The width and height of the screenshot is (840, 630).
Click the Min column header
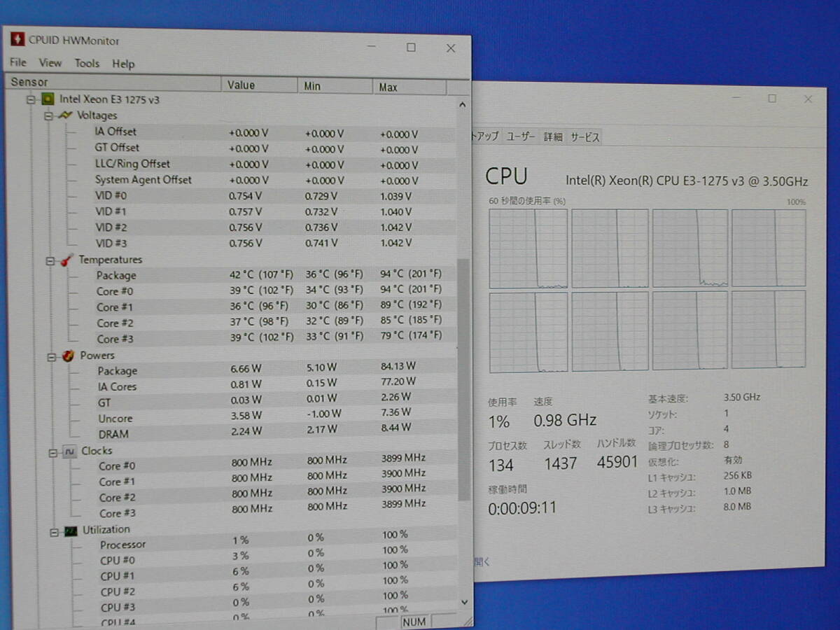pos(335,86)
